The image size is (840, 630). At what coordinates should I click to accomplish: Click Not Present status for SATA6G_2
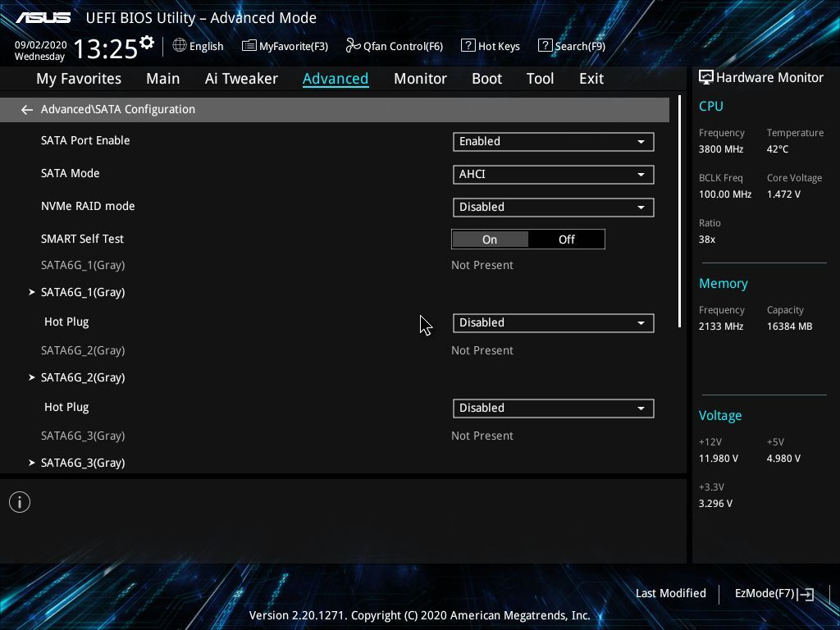(x=482, y=350)
